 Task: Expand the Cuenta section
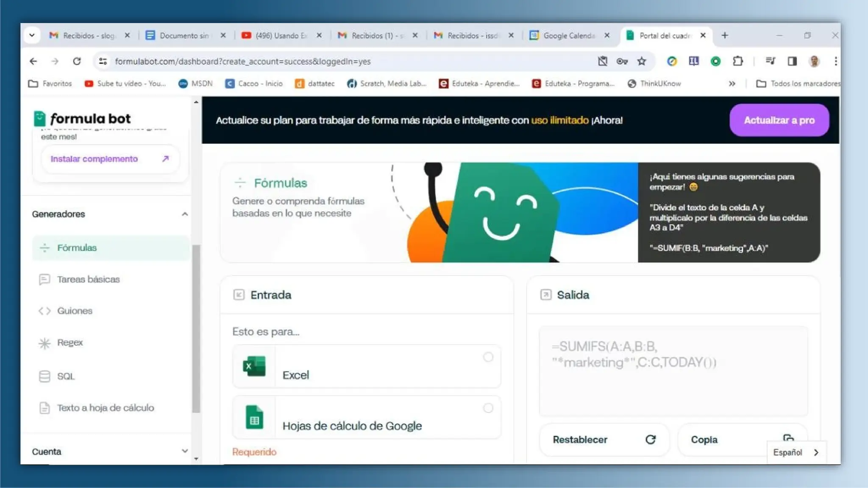click(184, 451)
